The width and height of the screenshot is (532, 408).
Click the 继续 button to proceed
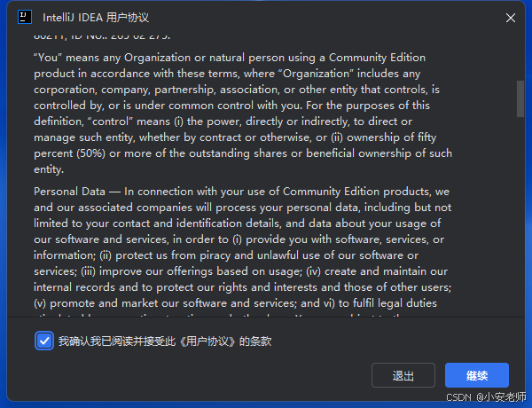tap(477, 375)
